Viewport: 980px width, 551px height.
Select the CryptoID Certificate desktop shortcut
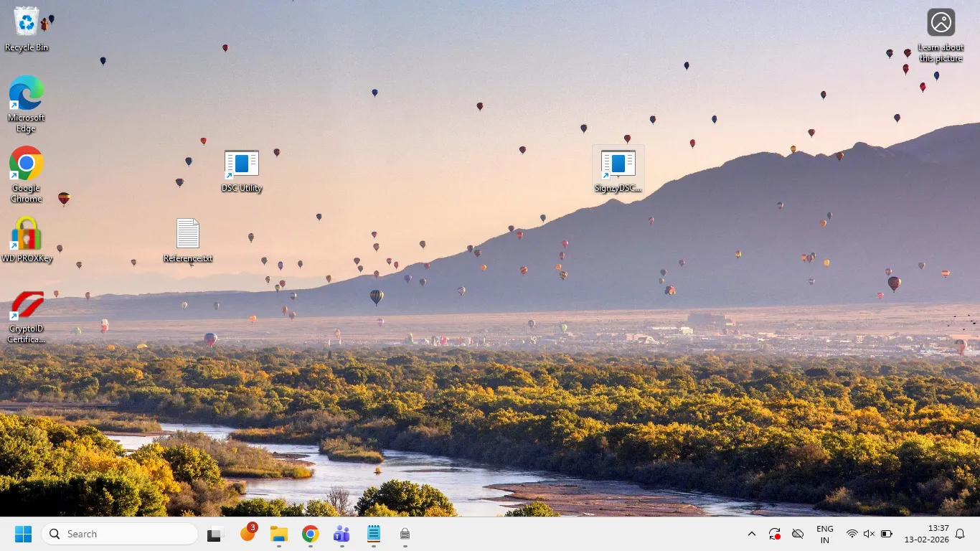point(27,316)
